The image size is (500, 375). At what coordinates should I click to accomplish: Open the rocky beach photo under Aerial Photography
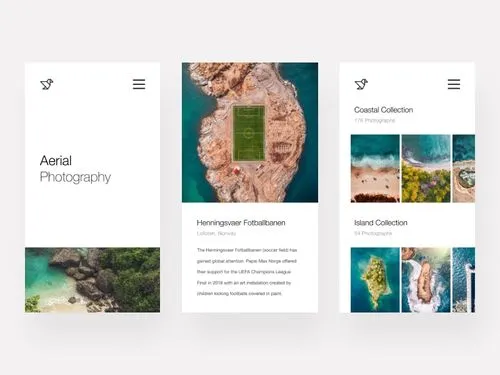tap(92, 280)
